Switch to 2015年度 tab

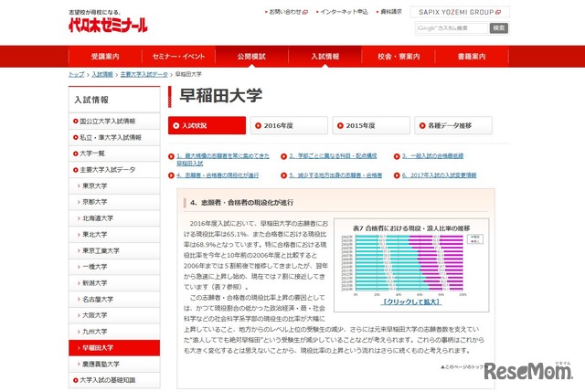point(371,126)
